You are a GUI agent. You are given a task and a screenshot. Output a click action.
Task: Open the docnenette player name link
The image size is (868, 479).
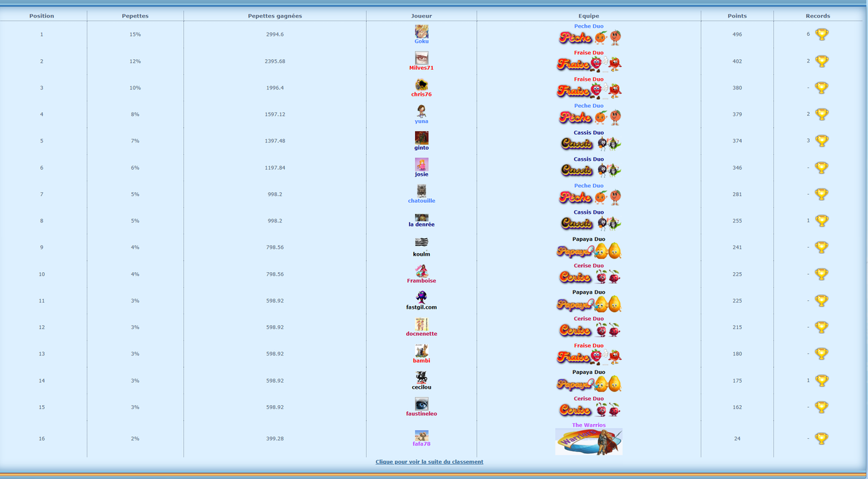point(421,334)
